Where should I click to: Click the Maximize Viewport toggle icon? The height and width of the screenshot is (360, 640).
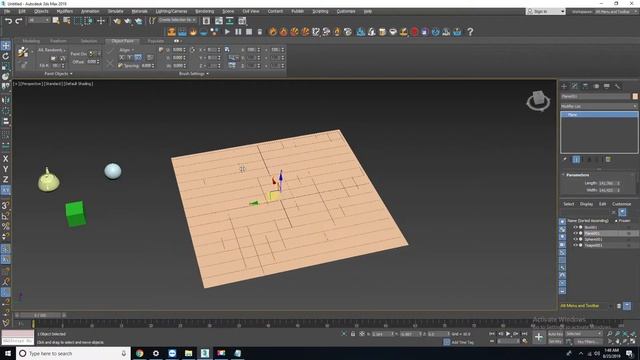click(633, 341)
